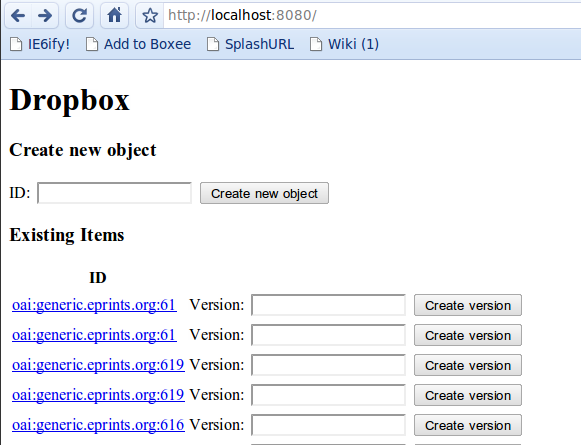Viewport: 581px width, 445px height.
Task: Click Create version in the second :61 row
Action: (468, 335)
